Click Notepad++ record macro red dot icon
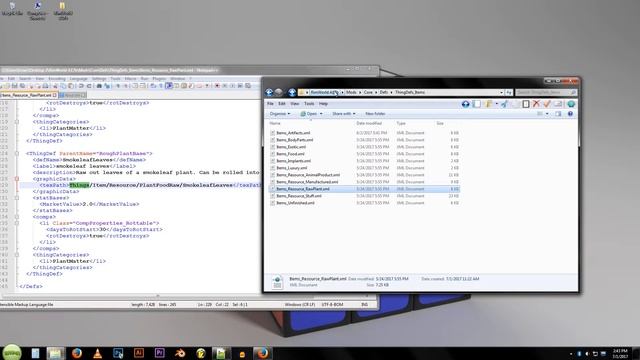640x360 pixels. click(217, 86)
